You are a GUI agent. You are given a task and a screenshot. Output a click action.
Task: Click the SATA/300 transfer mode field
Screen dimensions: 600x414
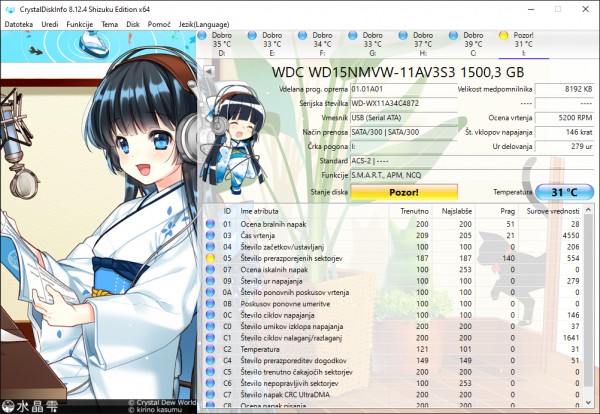[x=404, y=132]
